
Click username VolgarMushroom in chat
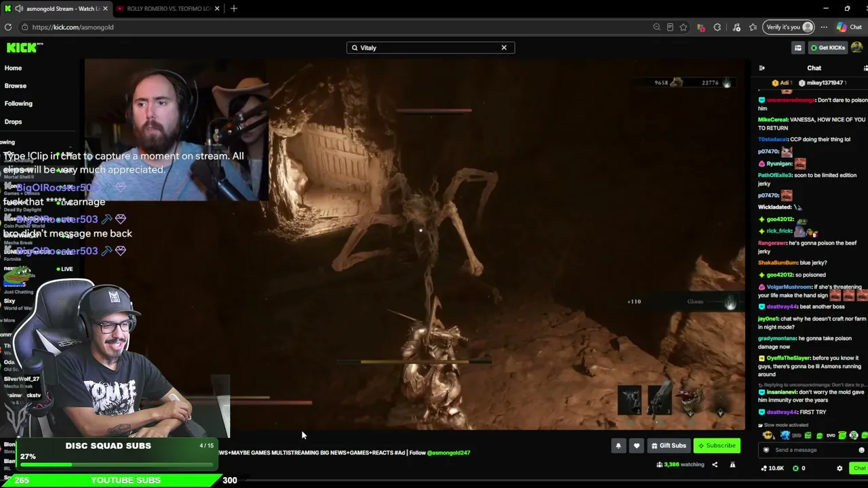(789, 287)
